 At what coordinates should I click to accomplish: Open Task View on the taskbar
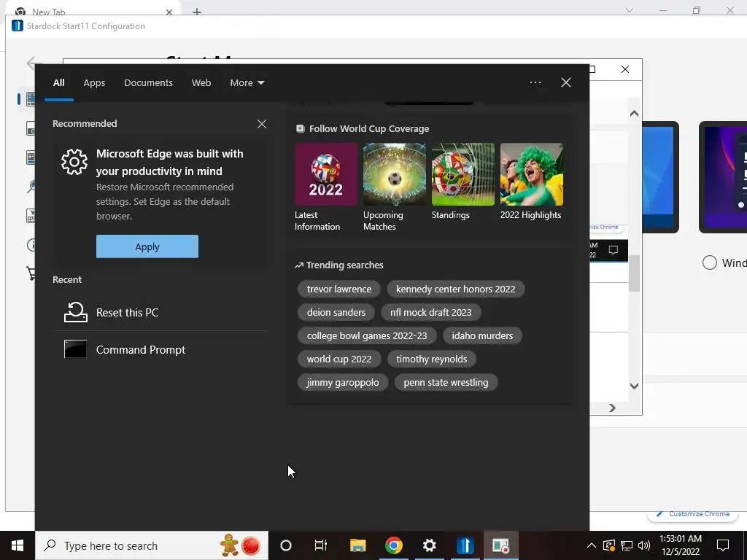tap(321, 545)
